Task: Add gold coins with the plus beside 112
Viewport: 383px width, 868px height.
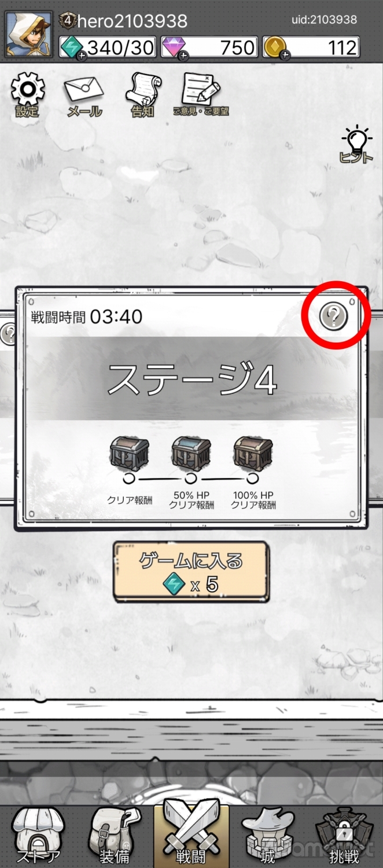Action: click(x=285, y=56)
